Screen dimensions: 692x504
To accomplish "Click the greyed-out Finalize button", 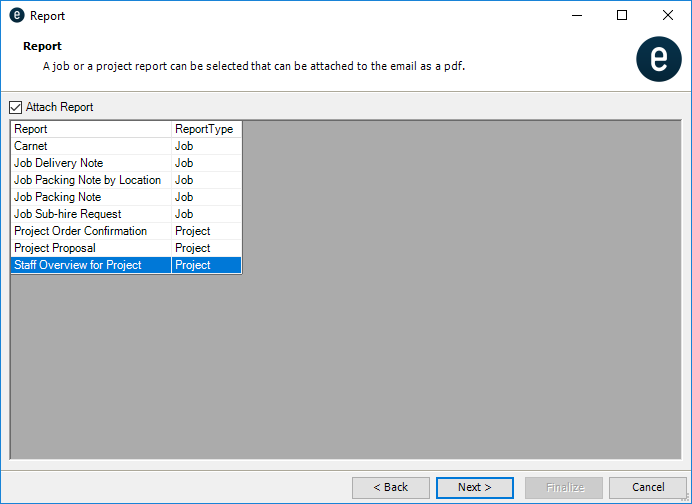I will coord(564,487).
